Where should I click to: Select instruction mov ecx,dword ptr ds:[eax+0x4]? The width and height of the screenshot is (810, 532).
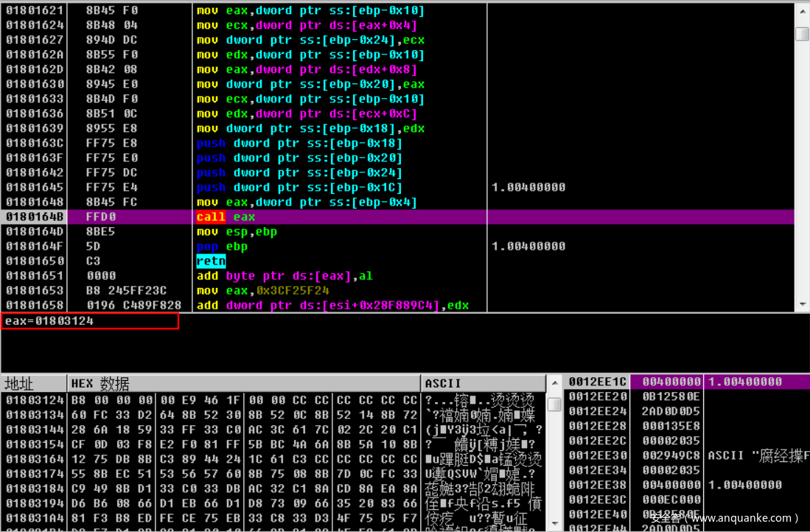pyautogui.click(x=307, y=25)
